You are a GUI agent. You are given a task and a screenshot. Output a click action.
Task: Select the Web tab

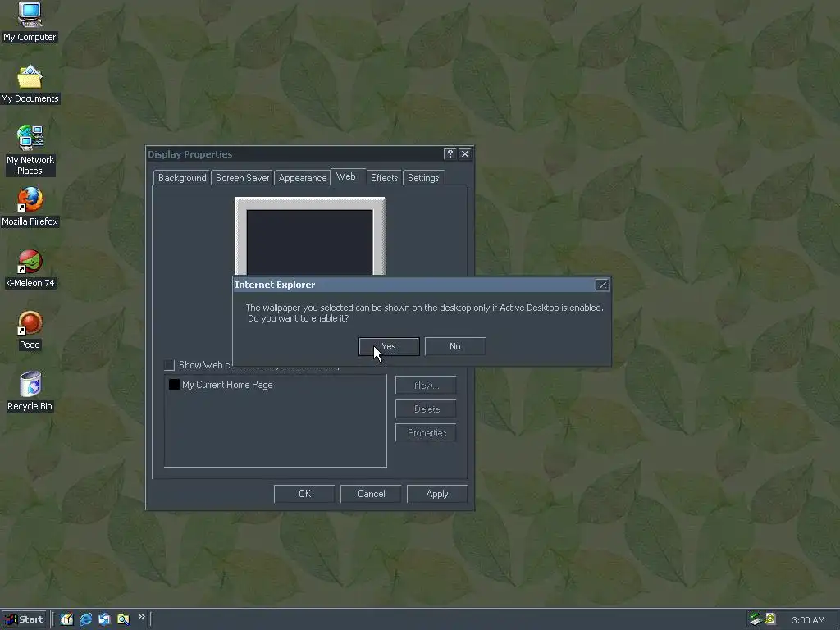click(x=346, y=176)
